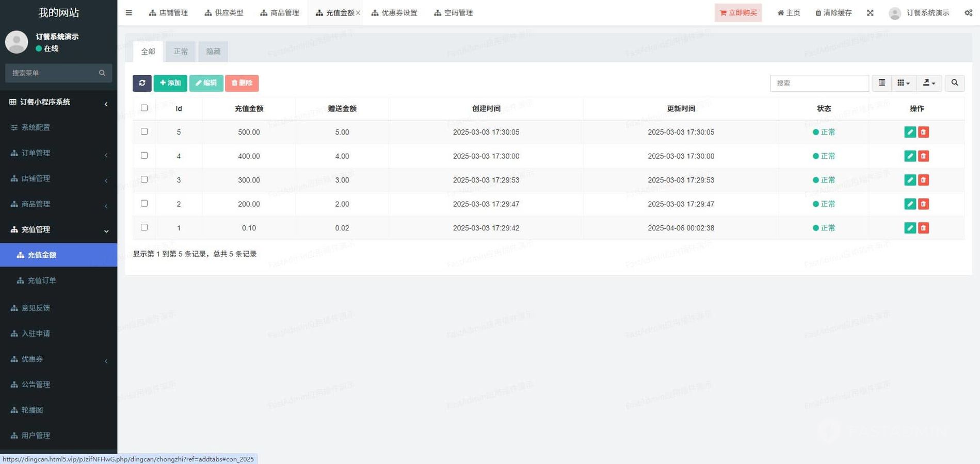Click the fullscreen expand icon in header
The height and width of the screenshot is (464, 980).
coord(870,13)
